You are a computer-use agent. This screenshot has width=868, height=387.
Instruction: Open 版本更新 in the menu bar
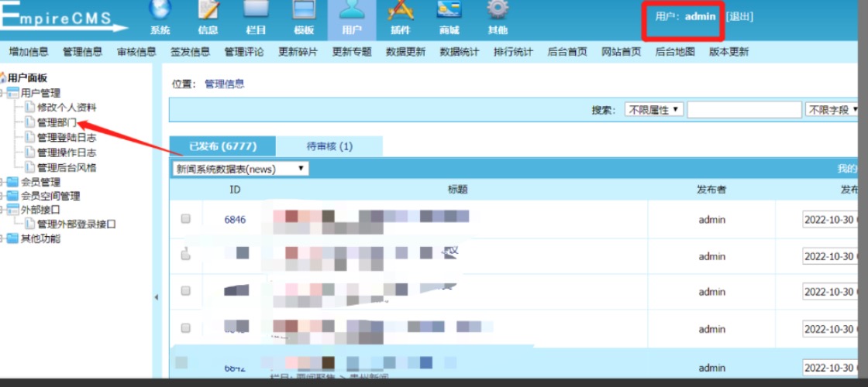click(728, 52)
